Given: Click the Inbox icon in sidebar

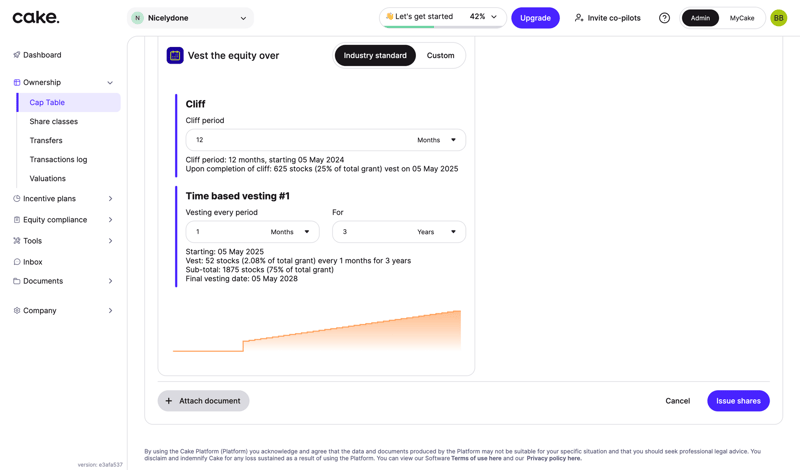Looking at the screenshot, I should [17, 262].
